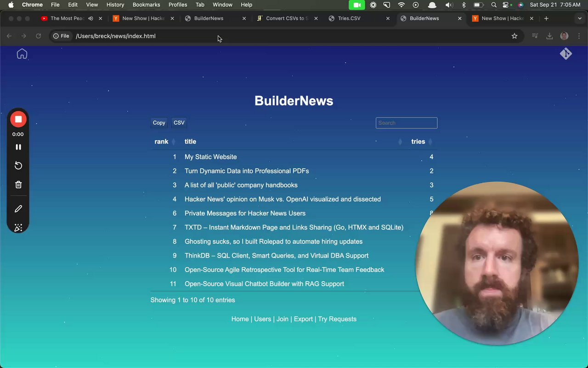The image size is (588, 368).
Task: Click the CSV export button above the table
Action: (179, 123)
